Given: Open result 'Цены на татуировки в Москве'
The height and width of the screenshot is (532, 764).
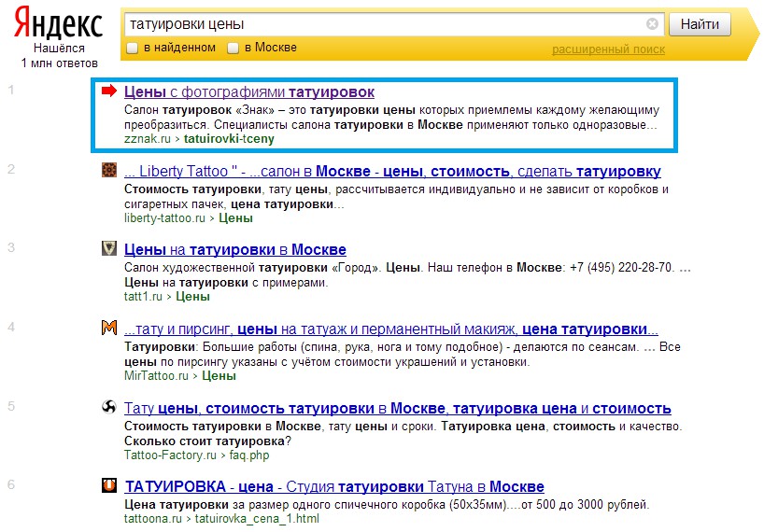Looking at the screenshot, I should click(x=234, y=250).
